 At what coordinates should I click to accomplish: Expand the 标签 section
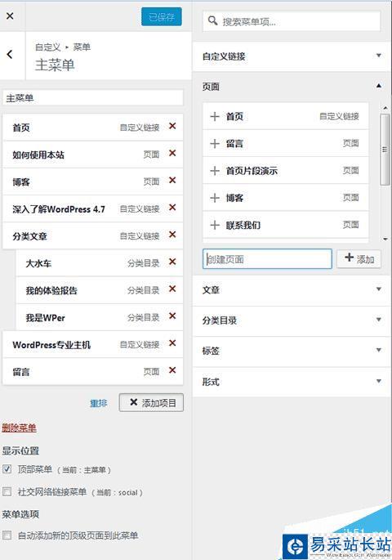pos(291,351)
